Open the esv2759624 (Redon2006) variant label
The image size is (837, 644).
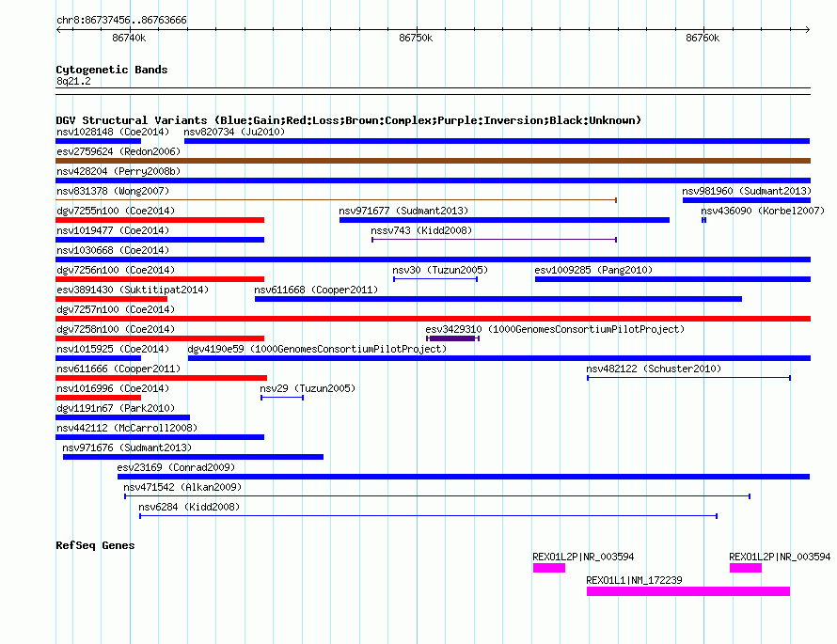point(118,151)
